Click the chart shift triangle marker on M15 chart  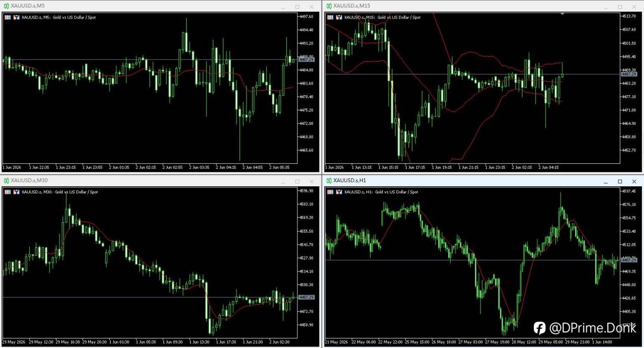pyautogui.click(x=563, y=14)
